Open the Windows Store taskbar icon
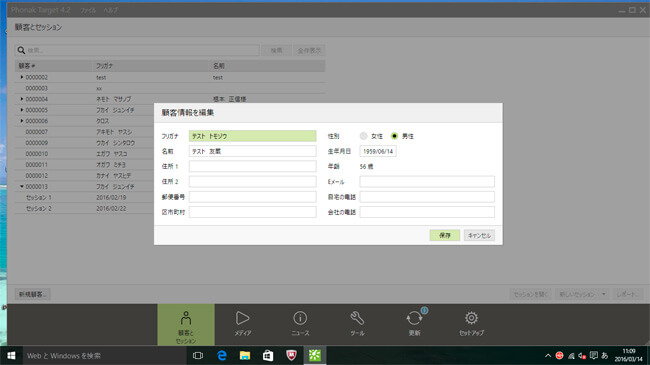Image resolution: width=650 pixels, height=365 pixels. [268, 355]
